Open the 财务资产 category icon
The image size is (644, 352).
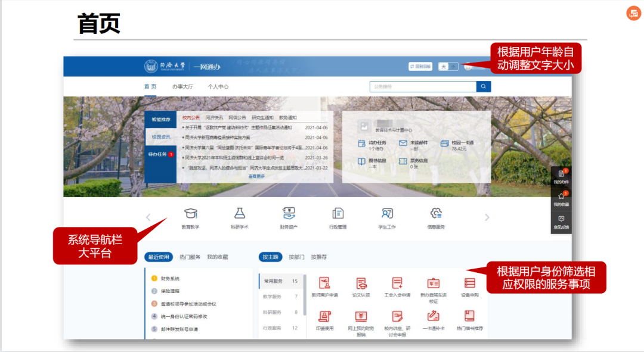[x=289, y=214]
